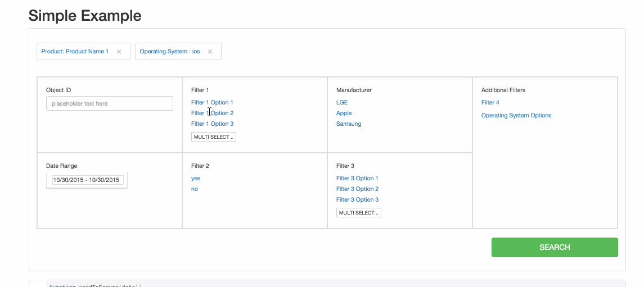Click the Product: Product Name 1 tag text
The width and height of the screenshot is (644, 287).
pos(75,51)
